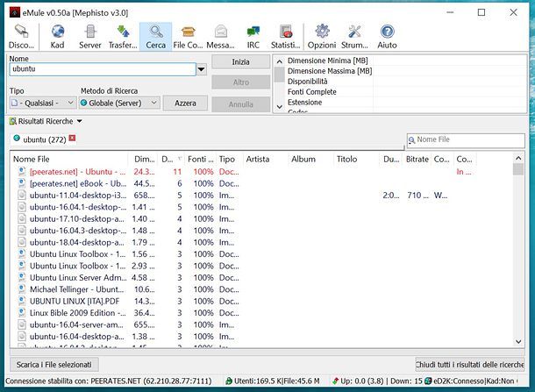Select Michael Tellinger - Ubunt... result row
This screenshot has height=392, width=535.
tap(261, 289)
